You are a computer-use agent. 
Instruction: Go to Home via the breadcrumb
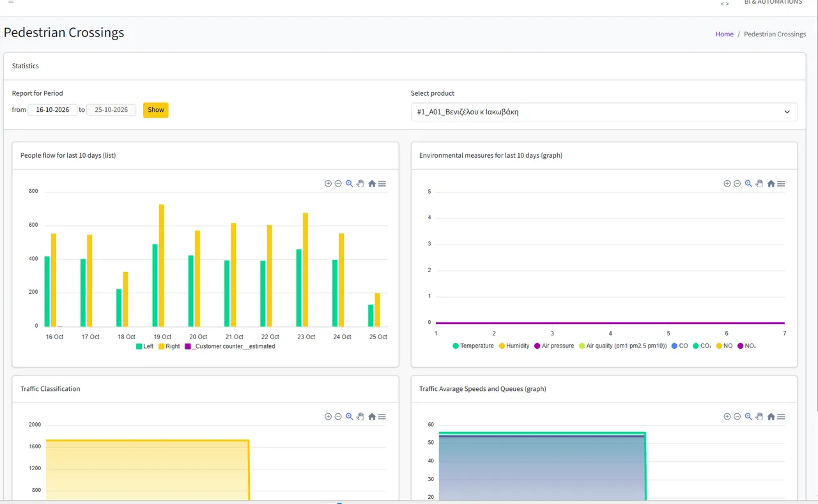(x=724, y=34)
